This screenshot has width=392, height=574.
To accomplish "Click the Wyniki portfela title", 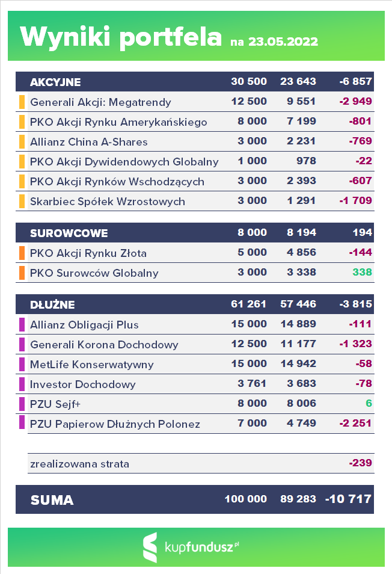I will click(x=121, y=37).
